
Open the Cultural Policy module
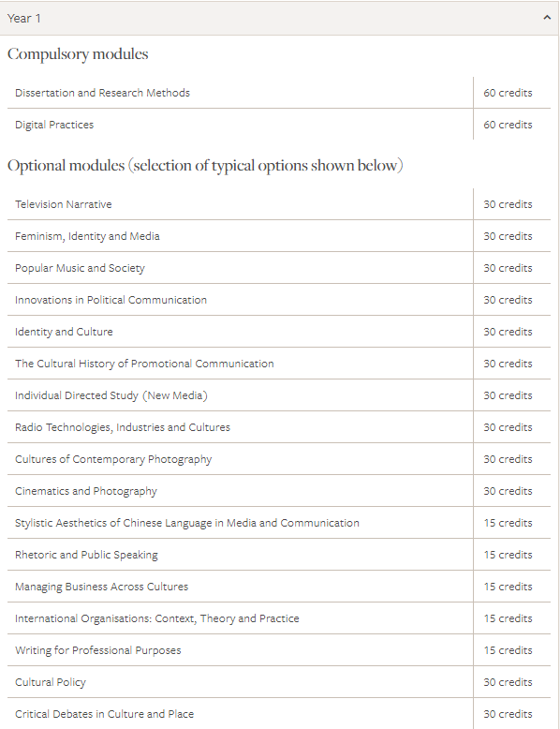click(x=51, y=682)
